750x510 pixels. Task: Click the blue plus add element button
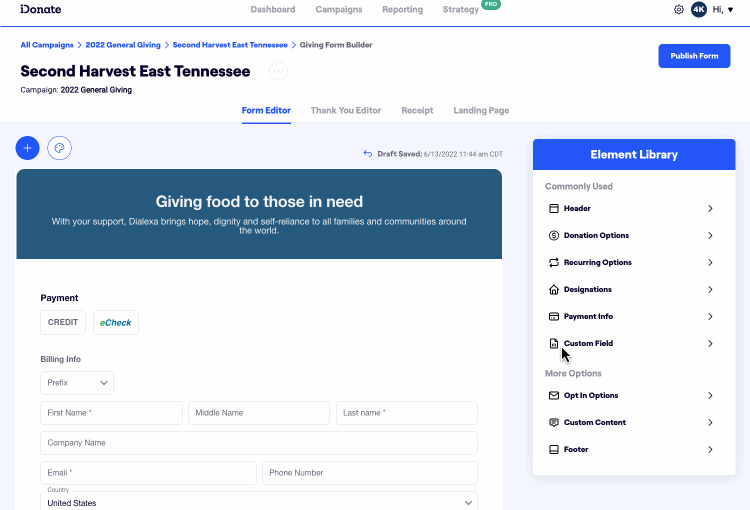[27, 148]
